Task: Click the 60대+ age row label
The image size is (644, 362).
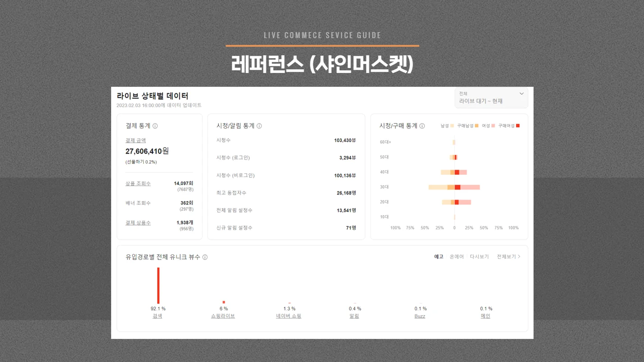Action: pyautogui.click(x=385, y=142)
